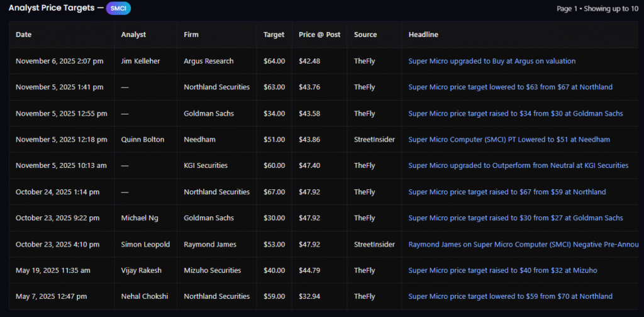
Task: Open Goldman Sachs raised to $30 headline
Action: coord(516,218)
